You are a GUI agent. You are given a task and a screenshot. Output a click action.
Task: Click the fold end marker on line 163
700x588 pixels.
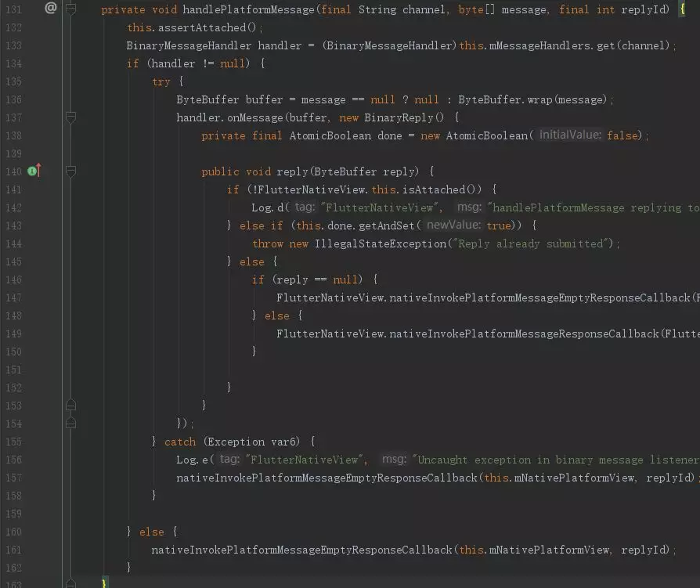tap(70, 583)
